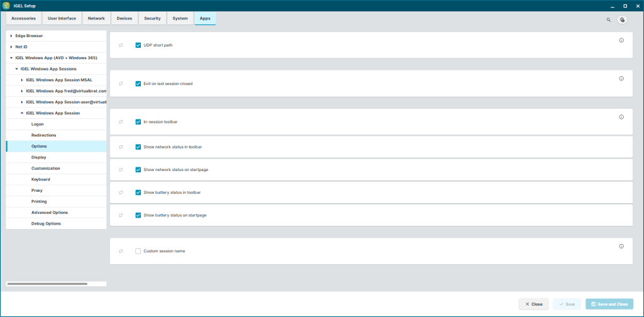Viewport: 644px width, 317px height.
Task: Click info icon for In-session toolbar
Action: tap(621, 117)
